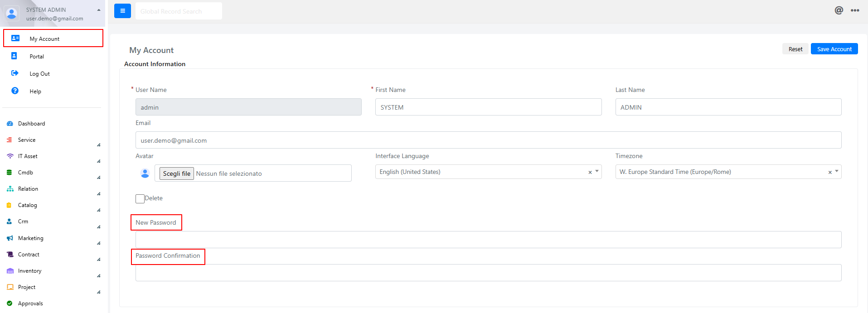Tick the Delete avatar checkbox

point(140,198)
